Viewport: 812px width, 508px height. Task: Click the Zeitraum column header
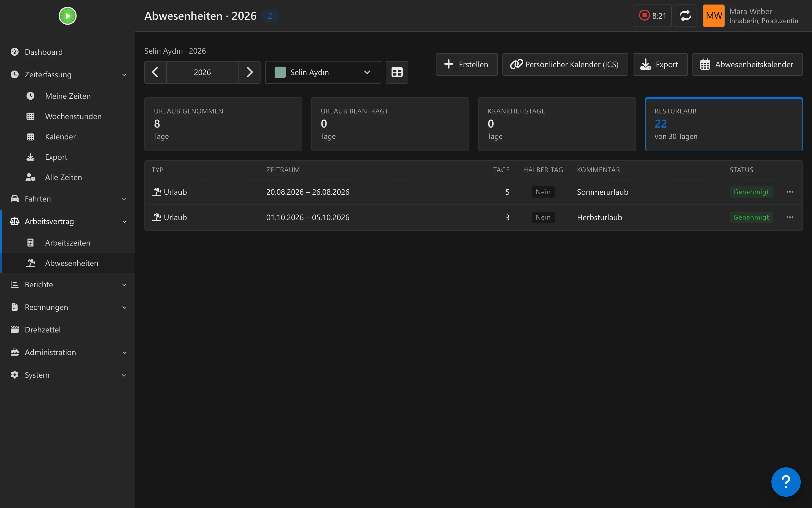click(x=283, y=170)
